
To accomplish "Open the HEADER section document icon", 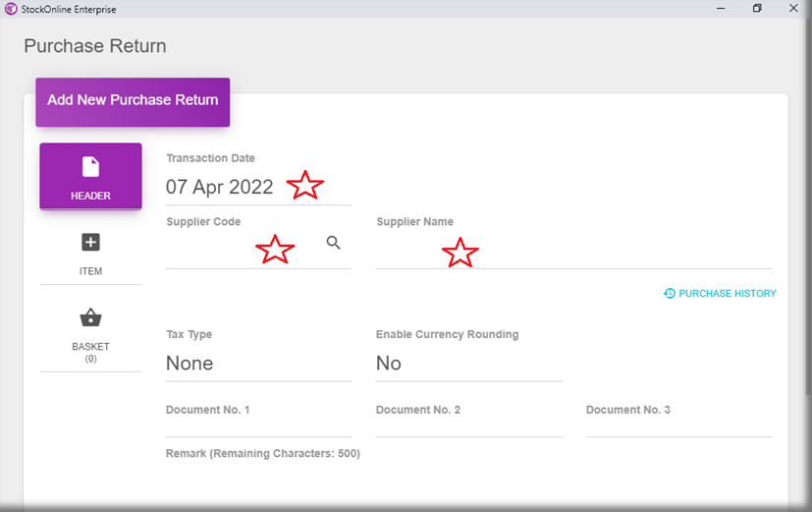I will coord(90,167).
